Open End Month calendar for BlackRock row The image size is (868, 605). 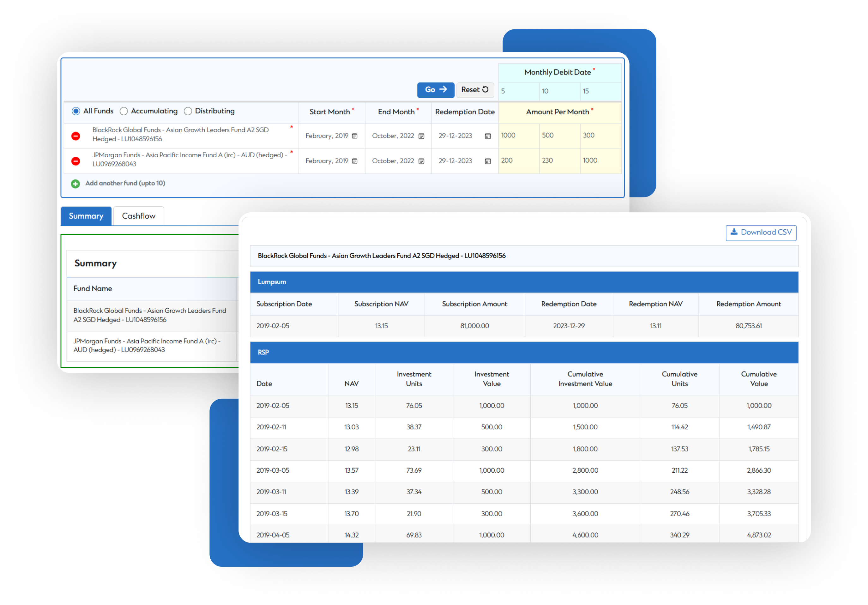coord(421,136)
